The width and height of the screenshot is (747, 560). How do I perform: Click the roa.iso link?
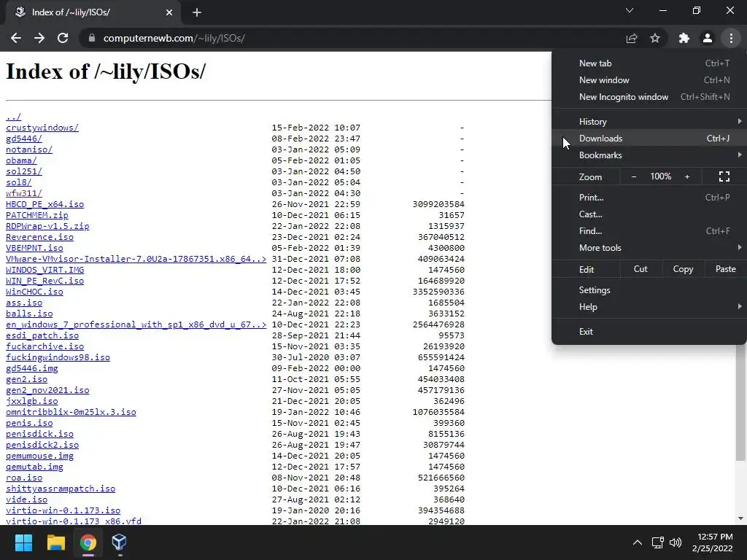pos(24,478)
